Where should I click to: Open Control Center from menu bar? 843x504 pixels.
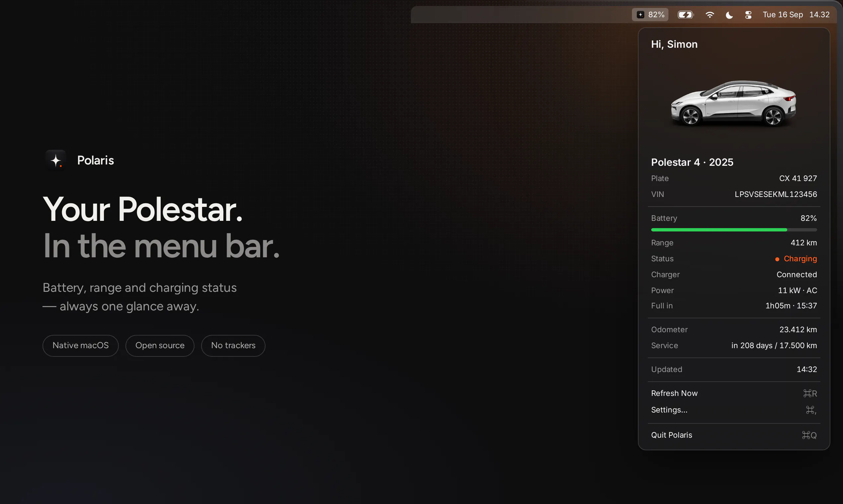pyautogui.click(x=748, y=15)
